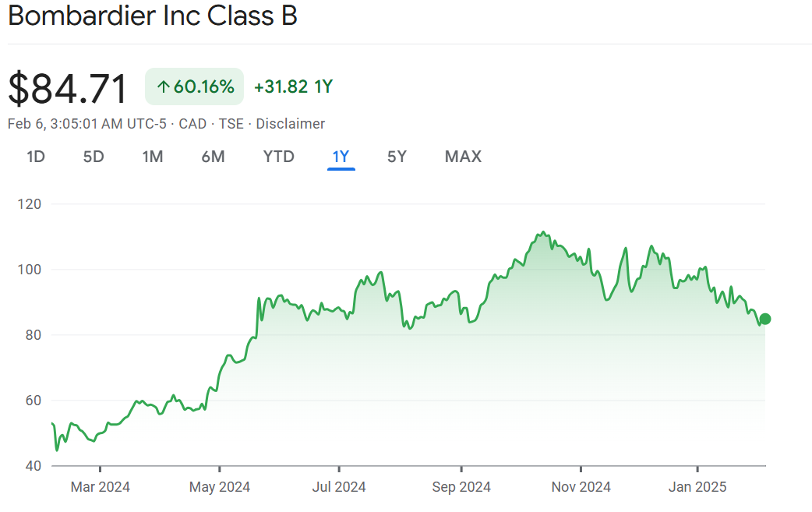Show MAX price history
Image resolution: width=812 pixels, height=512 pixels.
point(463,157)
